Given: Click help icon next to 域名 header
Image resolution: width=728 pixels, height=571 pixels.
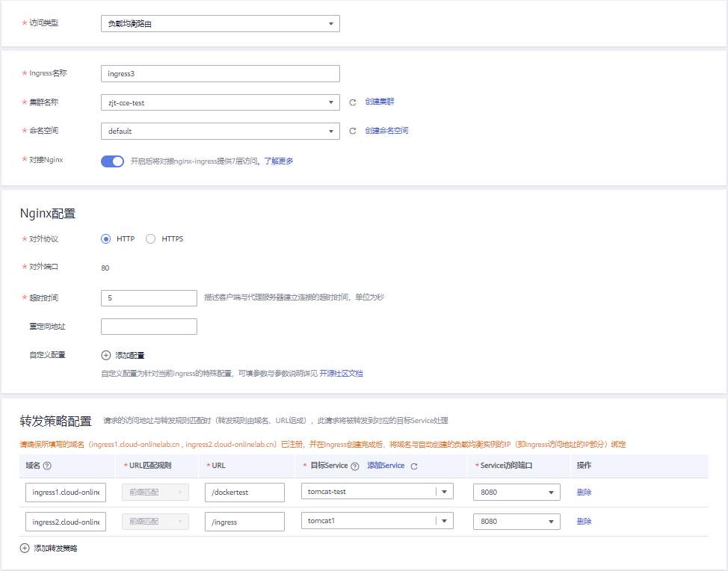Looking at the screenshot, I should [x=47, y=466].
